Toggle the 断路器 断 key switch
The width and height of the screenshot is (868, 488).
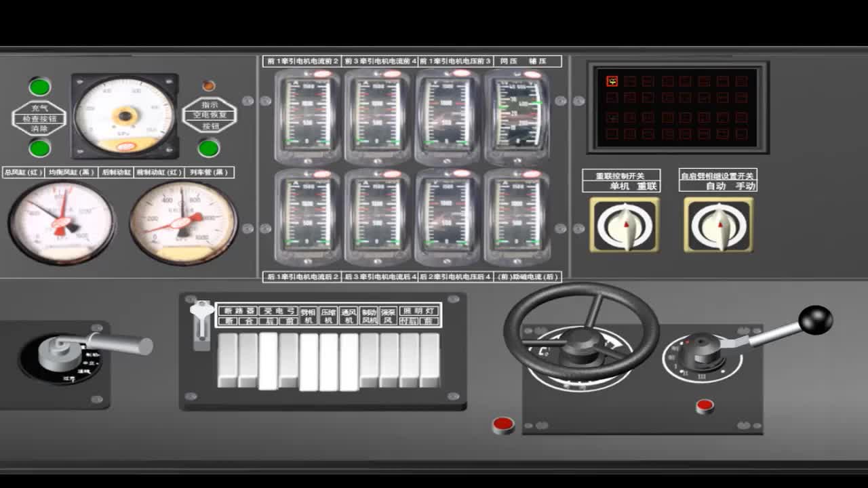click(x=227, y=360)
